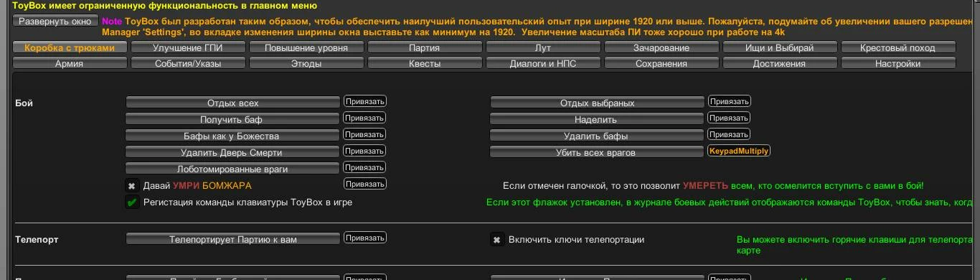
Task: Switch to the Ищи и Выбирай tab
Action: [x=780, y=47]
